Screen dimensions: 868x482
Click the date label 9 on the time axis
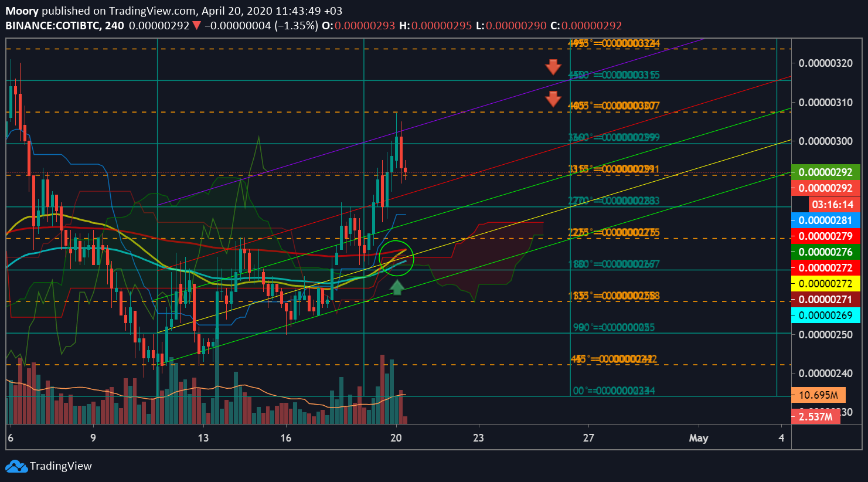tap(93, 438)
